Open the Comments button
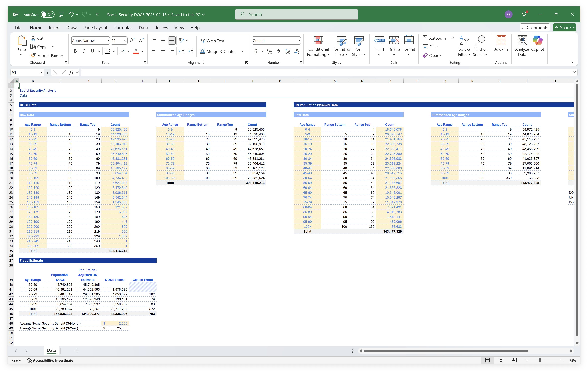The height and width of the screenshot is (373, 588). [x=535, y=28]
